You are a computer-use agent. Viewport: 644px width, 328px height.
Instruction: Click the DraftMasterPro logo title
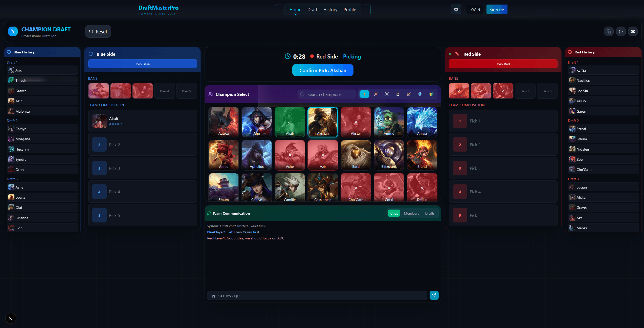(159, 8)
